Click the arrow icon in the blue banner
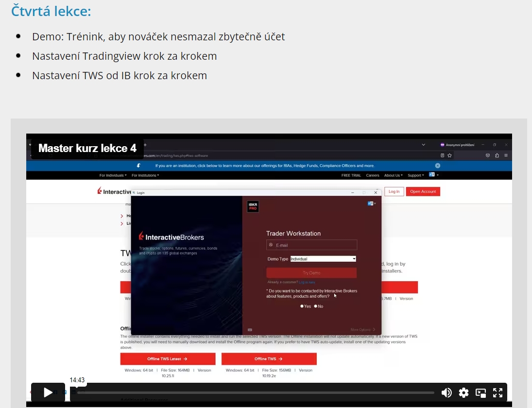 [x=138, y=166]
